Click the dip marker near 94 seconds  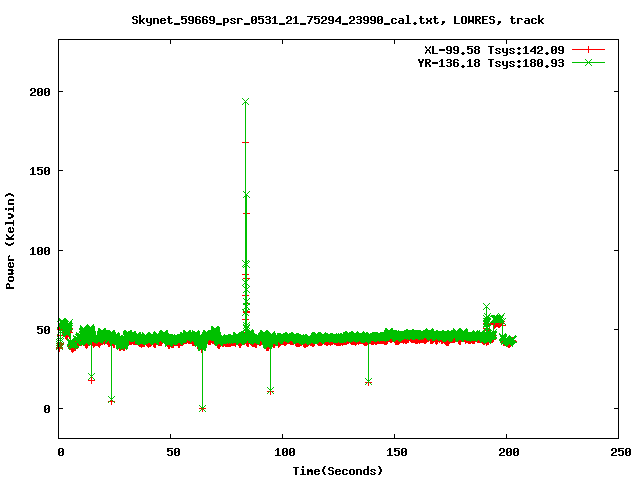tap(270, 391)
